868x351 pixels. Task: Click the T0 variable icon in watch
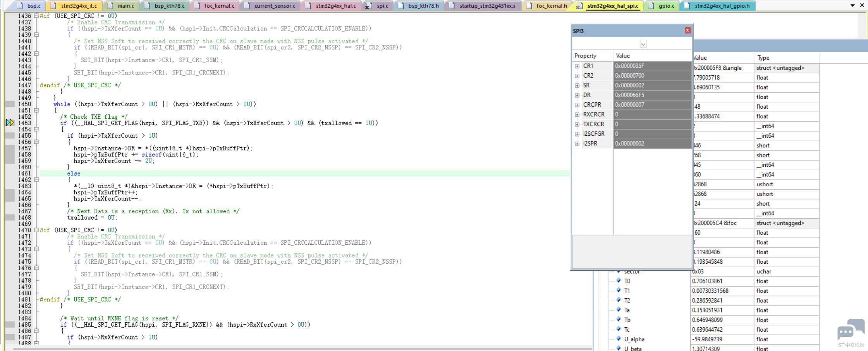[x=619, y=280]
